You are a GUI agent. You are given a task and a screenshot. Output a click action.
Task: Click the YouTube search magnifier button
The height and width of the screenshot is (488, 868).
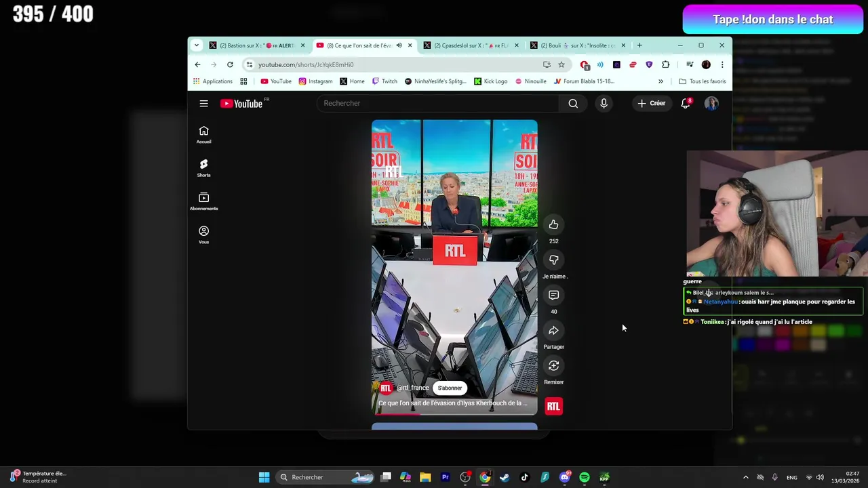pyautogui.click(x=573, y=103)
